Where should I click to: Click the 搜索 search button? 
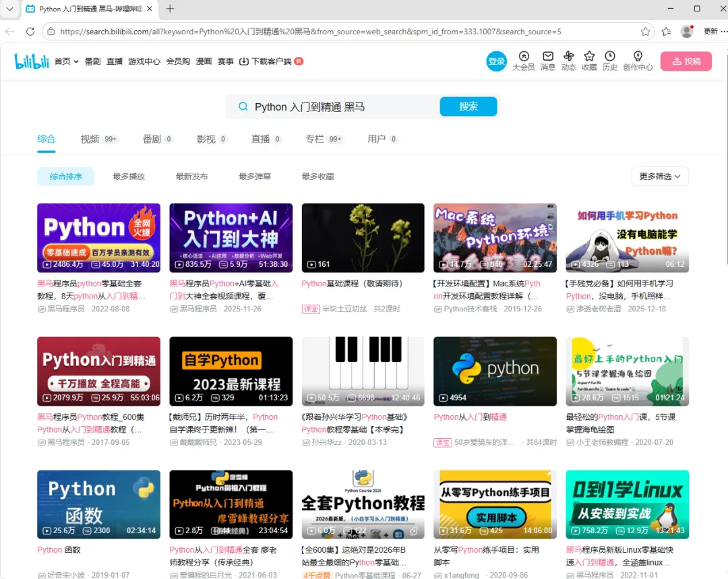pyautogui.click(x=468, y=106)
